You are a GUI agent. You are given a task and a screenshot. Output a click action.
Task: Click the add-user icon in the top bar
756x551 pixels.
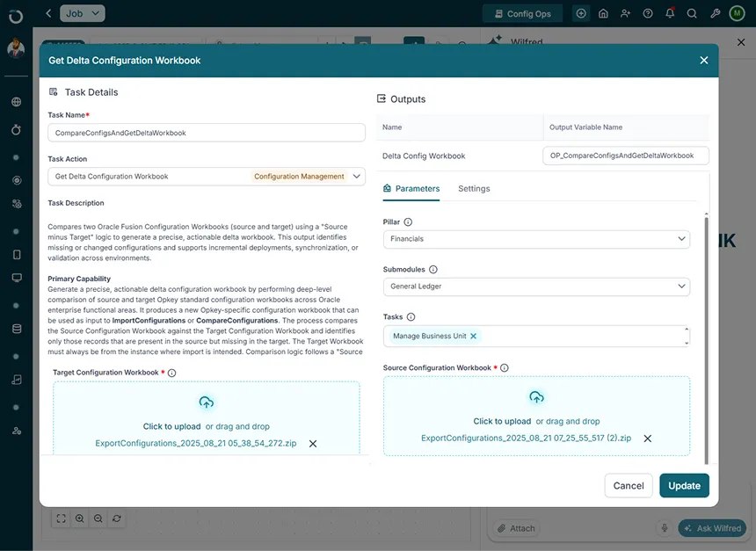point(623,13)
